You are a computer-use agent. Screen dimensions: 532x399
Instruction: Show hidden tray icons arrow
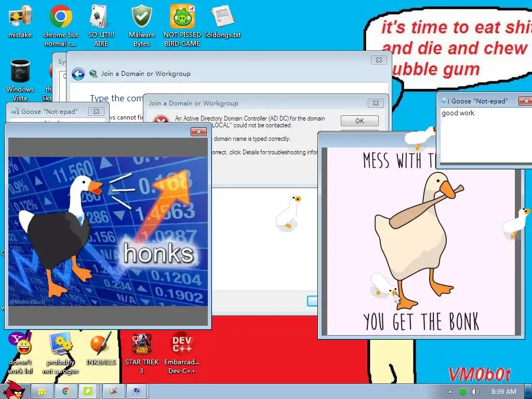[x=450, y=392]
